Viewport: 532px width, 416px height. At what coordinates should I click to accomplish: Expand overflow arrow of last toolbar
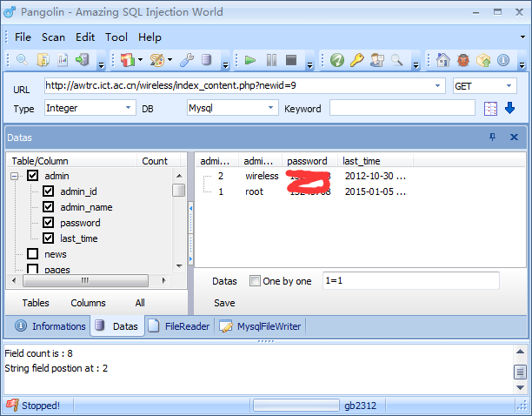pyautogui.click(x=522, y=65)
